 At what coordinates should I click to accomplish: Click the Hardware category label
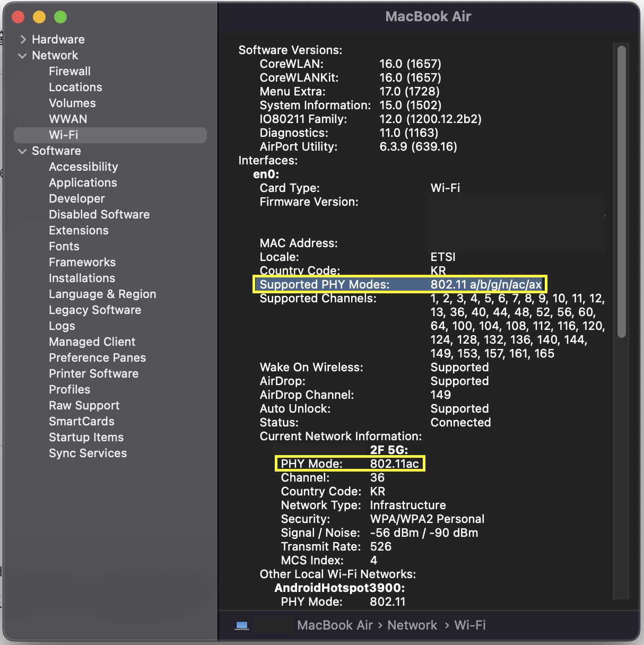pyautogui.click(x=58, y=39)
